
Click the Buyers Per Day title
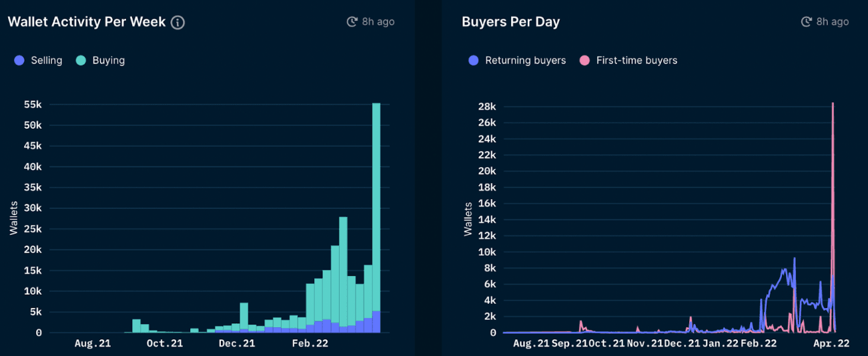click(510, 22)
